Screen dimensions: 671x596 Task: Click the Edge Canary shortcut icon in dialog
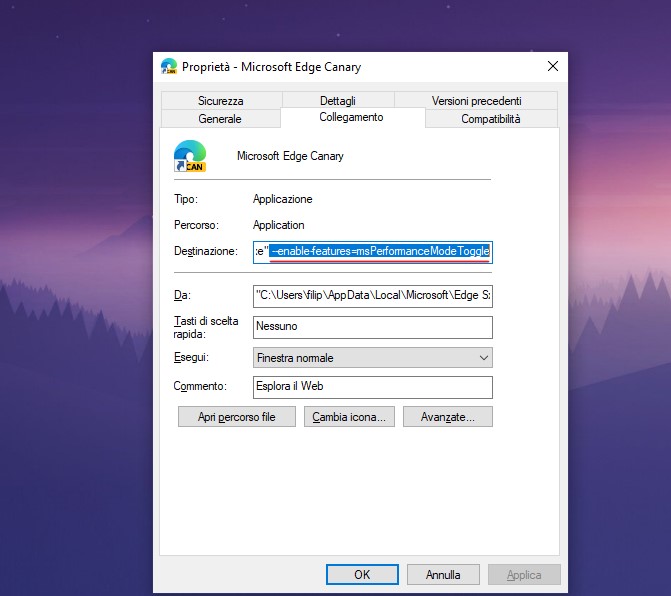pos(190,156)
